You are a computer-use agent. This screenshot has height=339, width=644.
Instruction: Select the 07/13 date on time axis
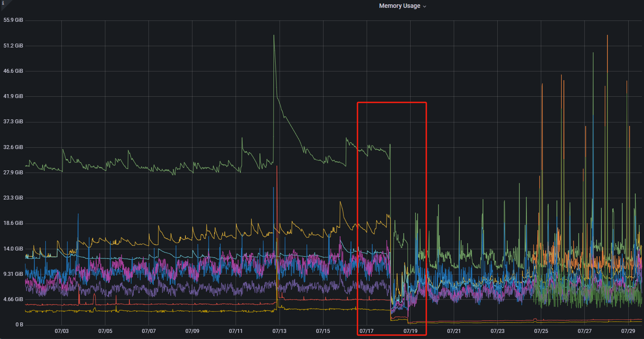pyautogui.click(x=280, y=331)
